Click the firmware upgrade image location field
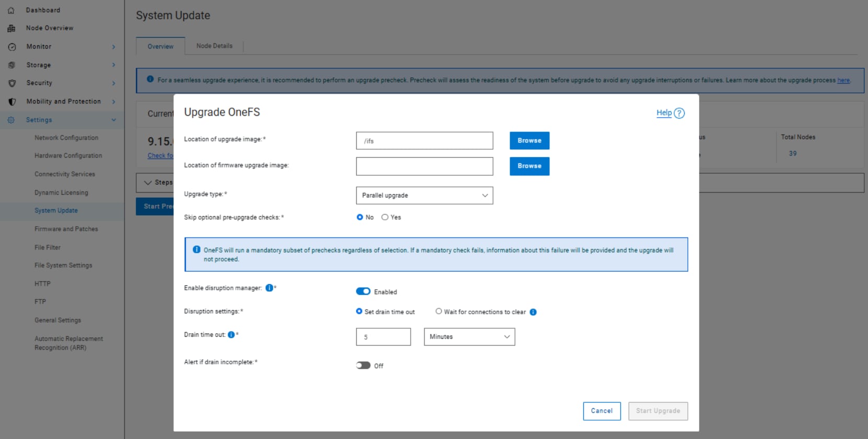Screen dimensions: 868x439 425,166
